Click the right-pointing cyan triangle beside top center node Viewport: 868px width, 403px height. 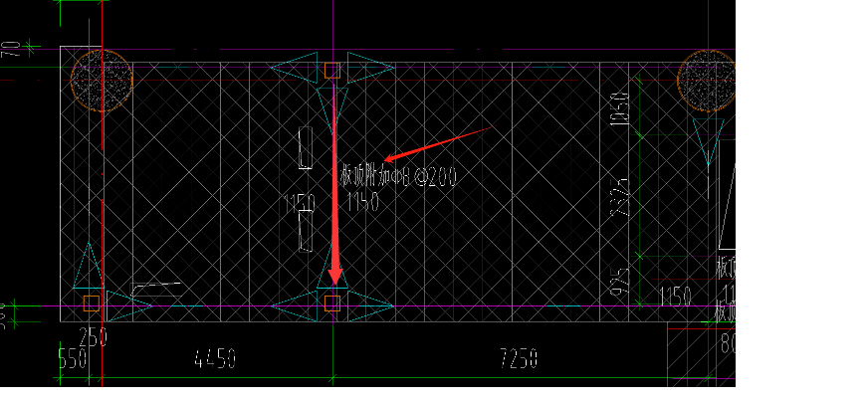370,68
